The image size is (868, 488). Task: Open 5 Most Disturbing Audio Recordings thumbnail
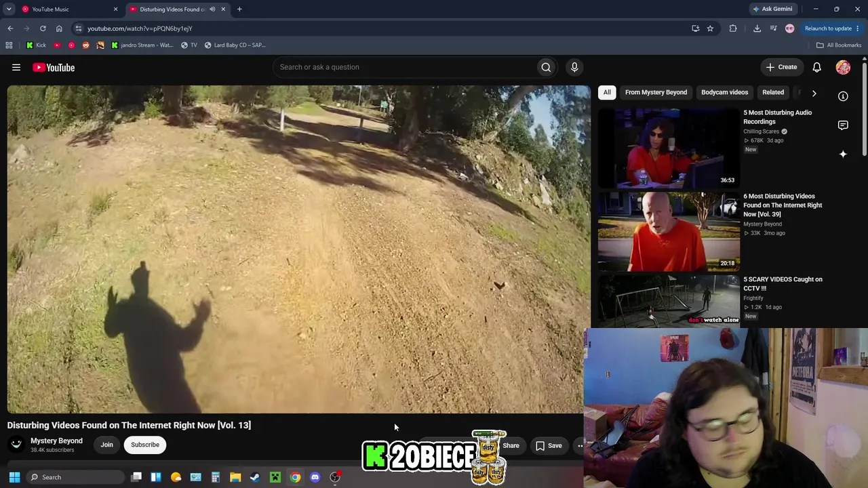pos(669,148)
